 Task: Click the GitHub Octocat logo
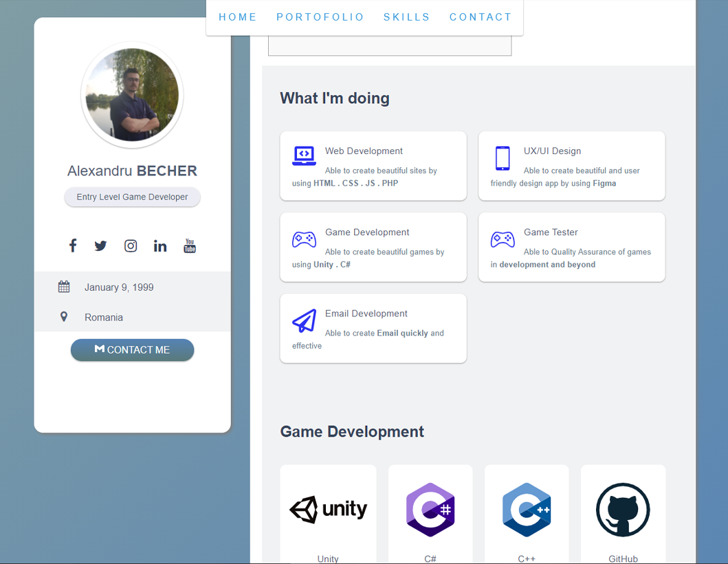(623, 510)
